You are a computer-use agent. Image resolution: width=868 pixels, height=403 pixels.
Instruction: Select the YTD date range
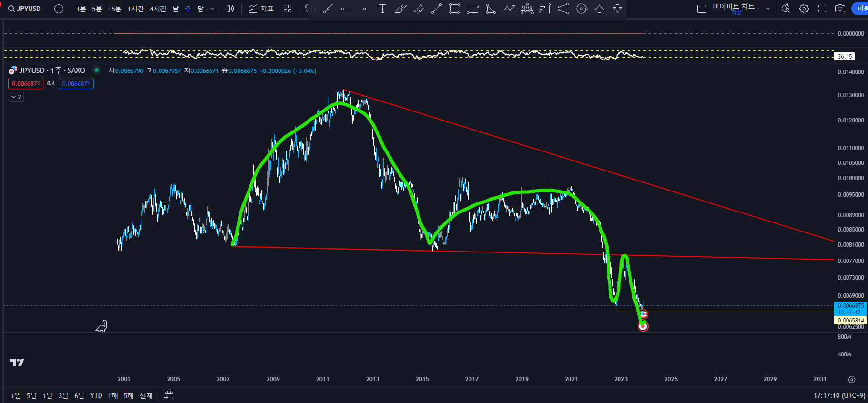pyautogui.click(x=96, y=396)
